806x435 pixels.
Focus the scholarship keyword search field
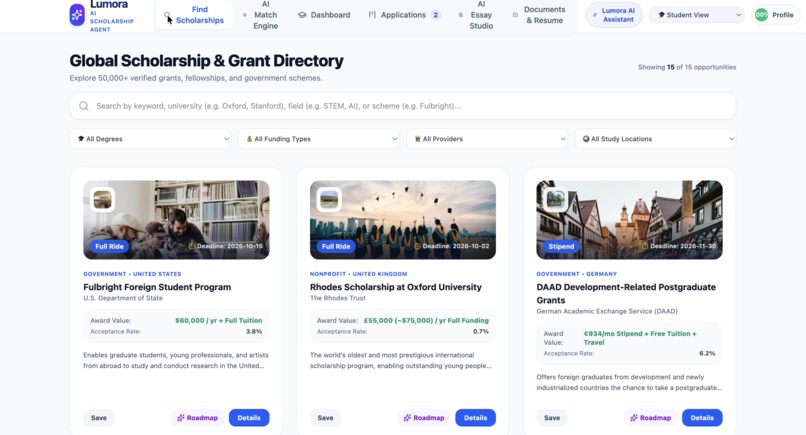(402, 106)
